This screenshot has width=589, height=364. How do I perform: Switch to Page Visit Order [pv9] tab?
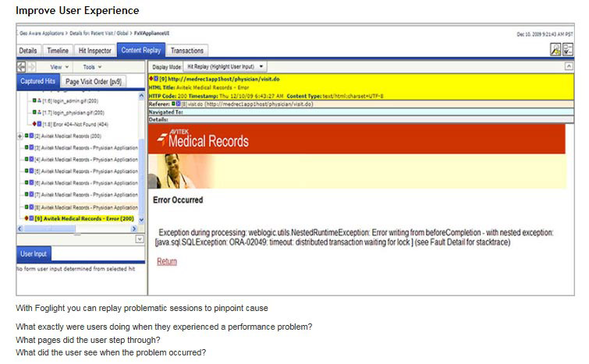tap(94, 81)
